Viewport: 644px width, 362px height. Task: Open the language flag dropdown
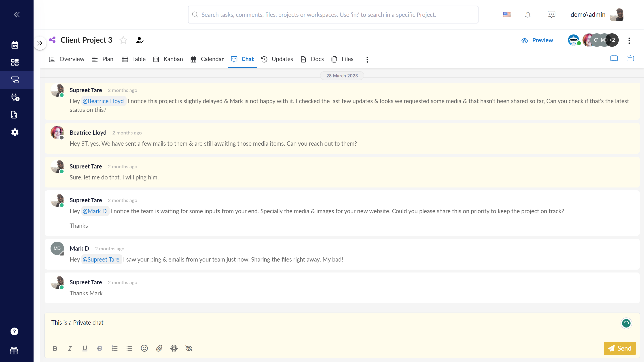point(507,14)
